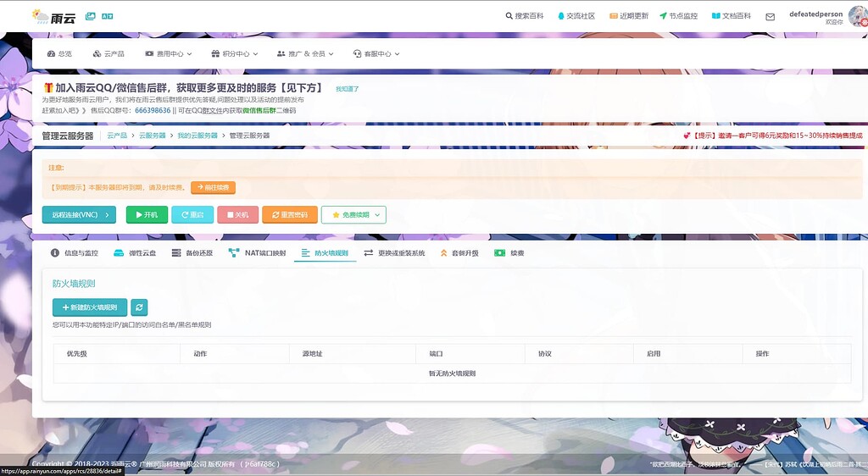Click 云服务器 breadcrumb
The image size is (868, 476).
(x=153, y=136)
